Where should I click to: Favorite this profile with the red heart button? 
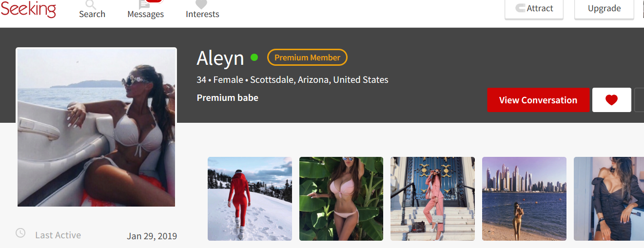611,100
